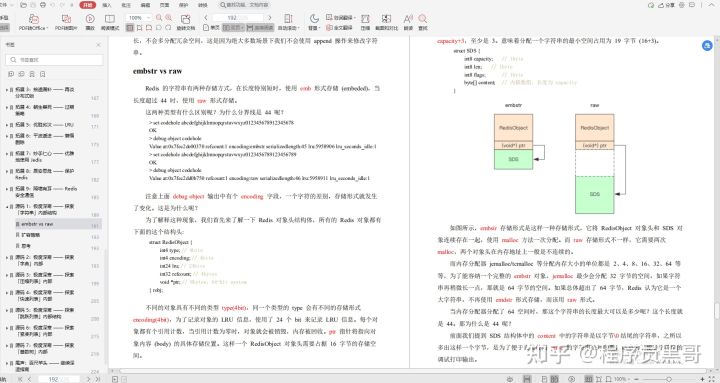Open the 截图和对比 screenshot compare tool
Image resolution: width=720 pixels, height=383 pixels.
(386, 22)
